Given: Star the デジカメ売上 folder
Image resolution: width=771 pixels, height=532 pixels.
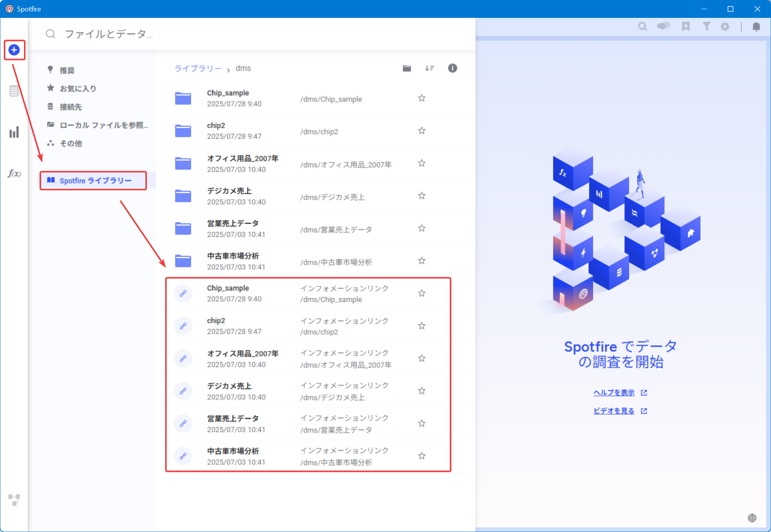Looking at the screenshot, I should [x=422, y=195].
